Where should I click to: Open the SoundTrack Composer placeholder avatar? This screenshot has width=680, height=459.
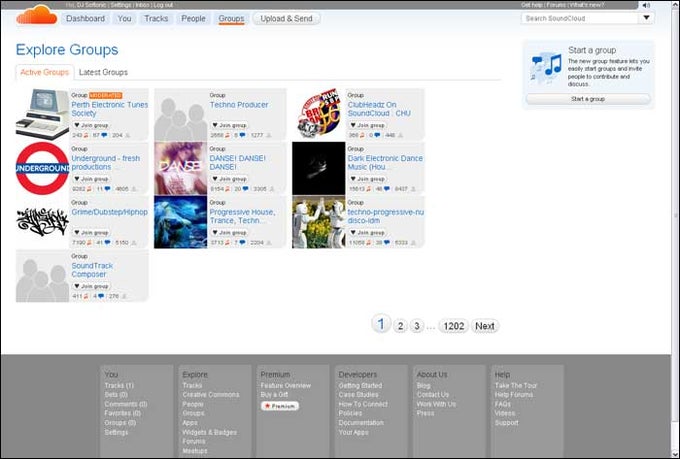pyautogui.click(x=42, y=276)
